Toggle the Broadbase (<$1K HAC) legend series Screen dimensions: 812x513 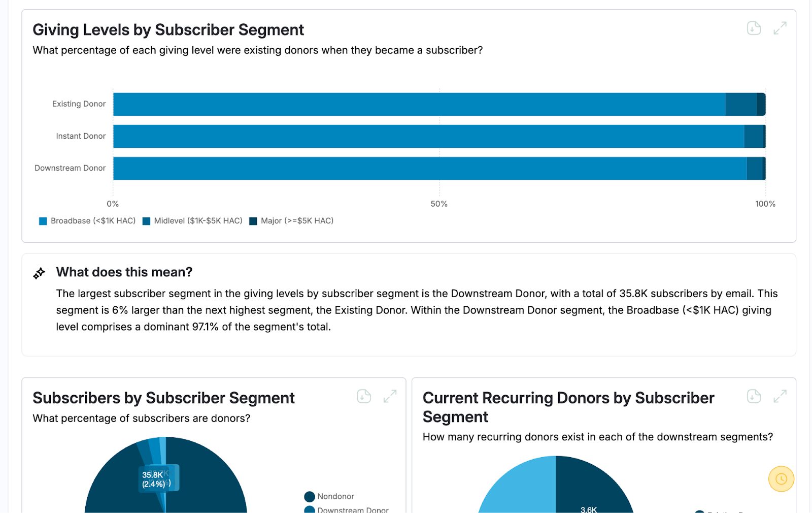coord(87,221)
